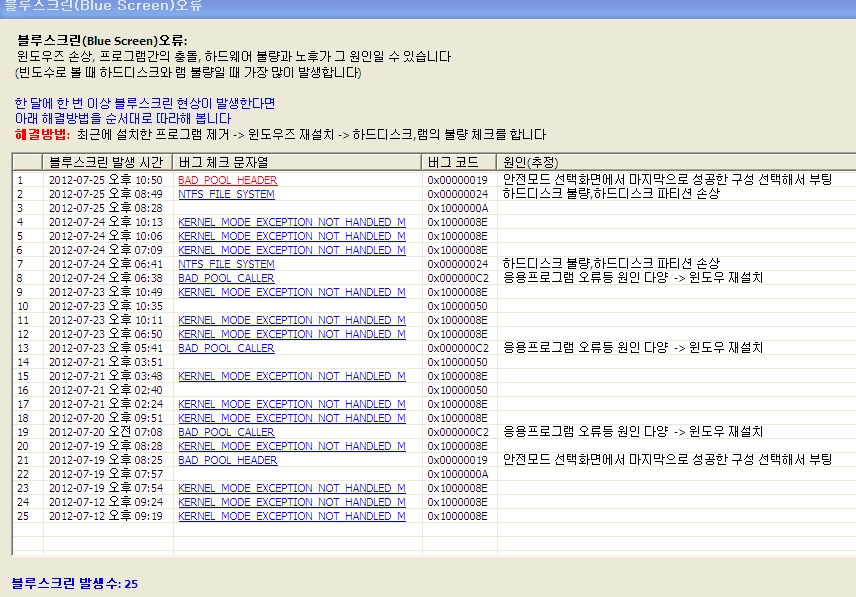The height and width of the screenshot is (597, 856).
Task: Select time cell 2012-07-19 오후 07:57
Action: pos(106,474)
